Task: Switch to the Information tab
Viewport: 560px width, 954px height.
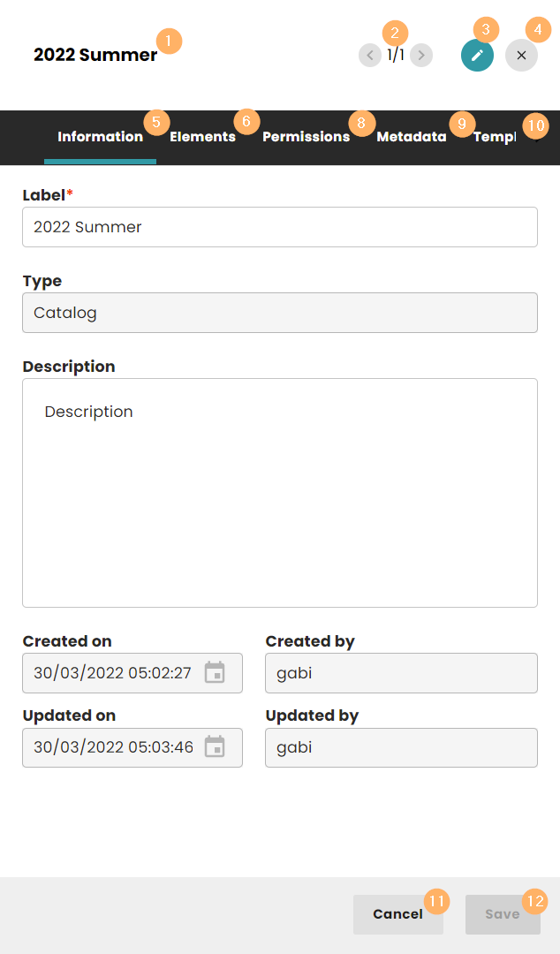Action: point(100,137)
